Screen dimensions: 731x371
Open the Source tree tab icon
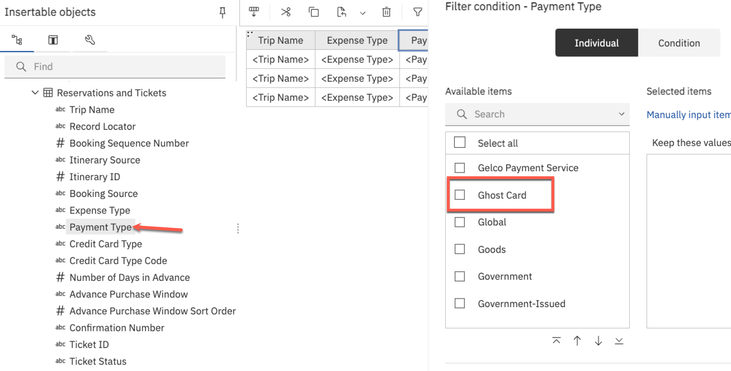(x=17, y=40)
